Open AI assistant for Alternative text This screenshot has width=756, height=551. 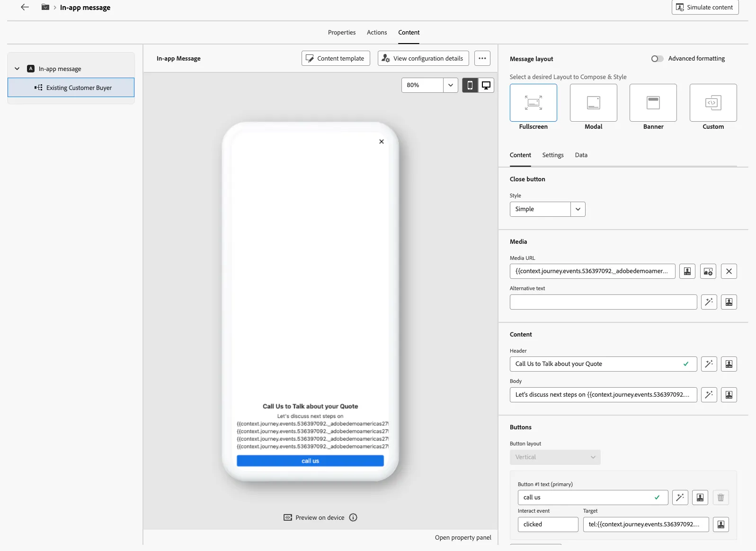pos(709,302)
